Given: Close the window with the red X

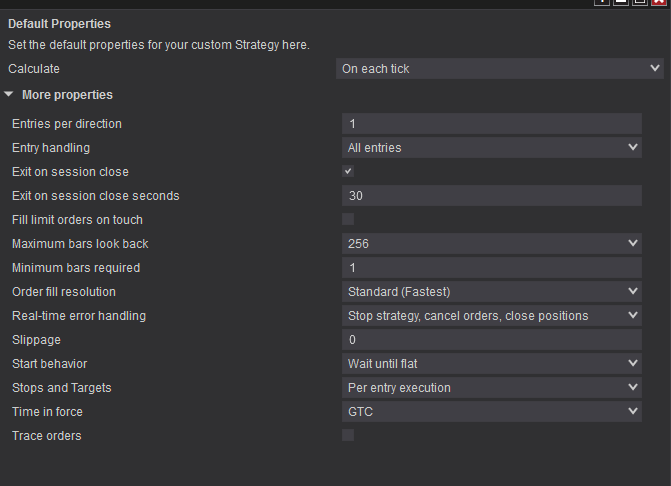Looking at the screenshot, I should 658,2.
